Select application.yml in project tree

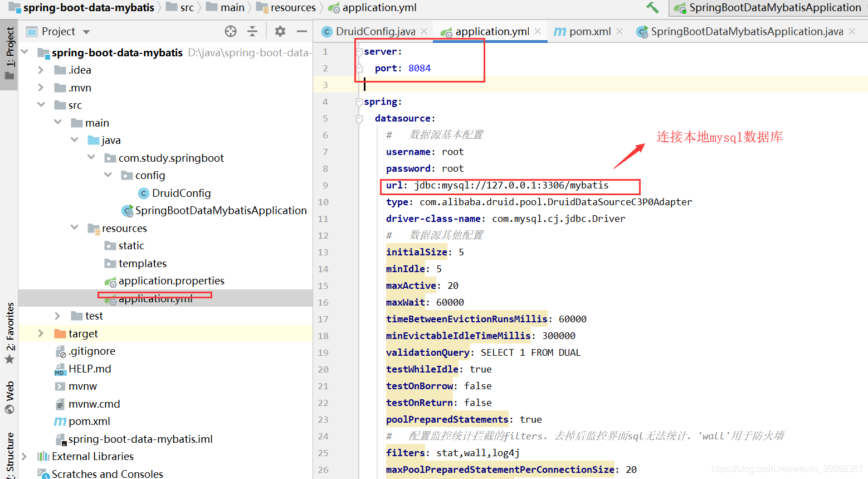click(149, 298)
